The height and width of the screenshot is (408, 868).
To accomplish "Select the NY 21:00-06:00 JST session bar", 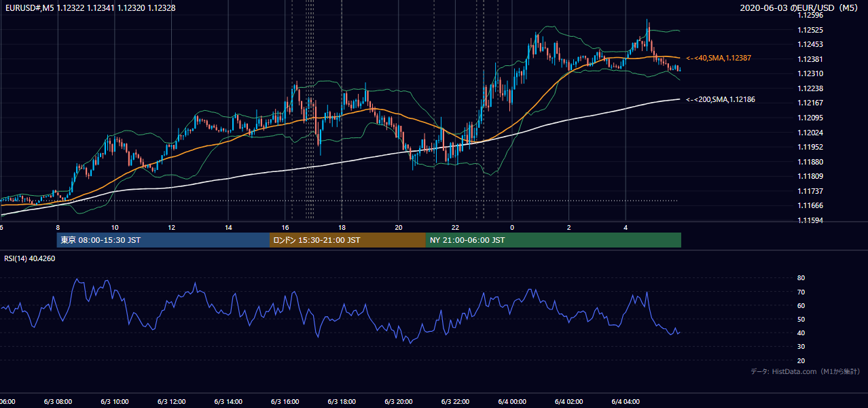I will tap(554, 240).
